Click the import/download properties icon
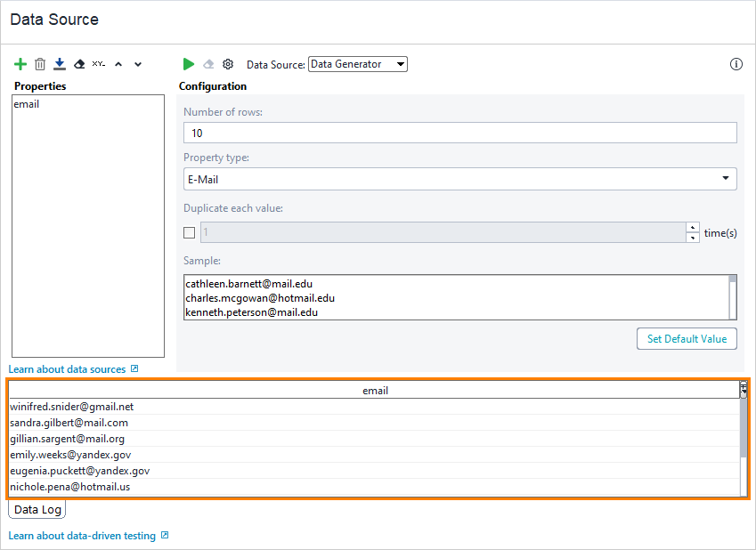The width and height of the screenshot is (756, 550). [x=60, y=63]
